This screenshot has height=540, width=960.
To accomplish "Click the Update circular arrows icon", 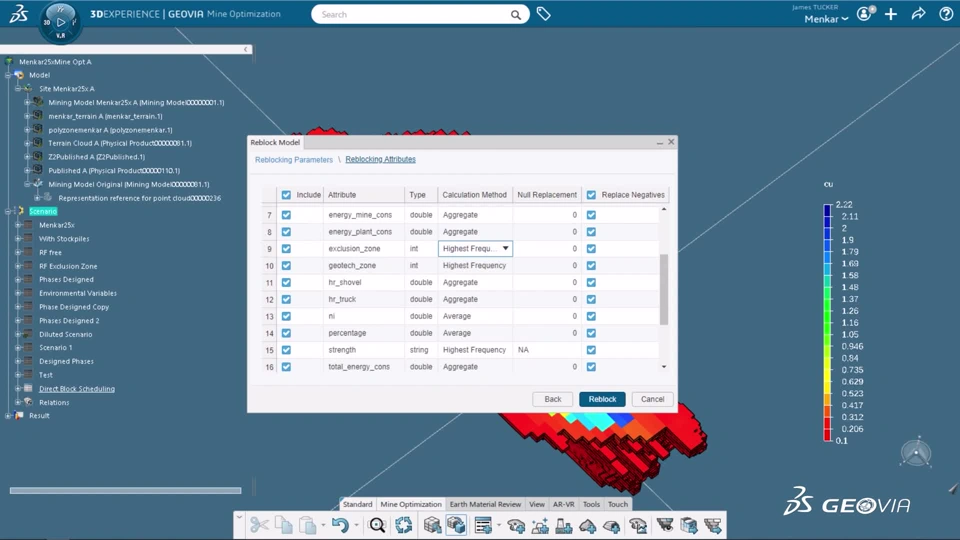I will coord(403,525).
